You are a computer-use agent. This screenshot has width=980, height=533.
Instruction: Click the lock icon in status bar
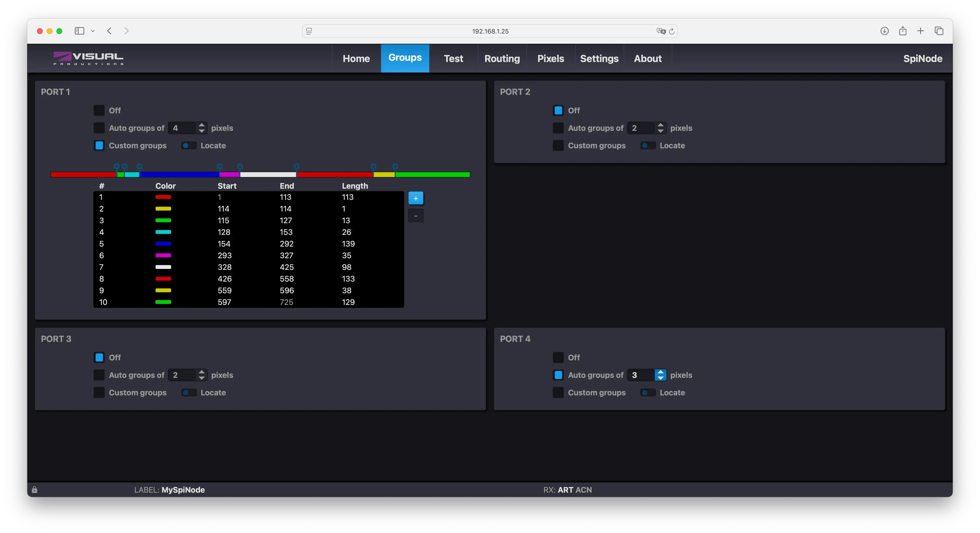click(35, 490)
